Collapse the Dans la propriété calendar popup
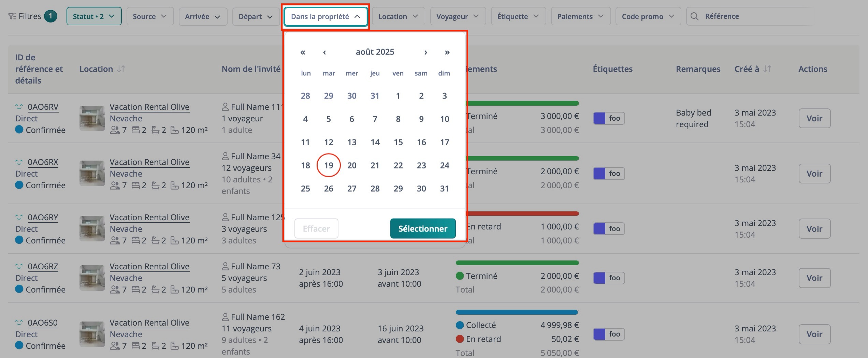 (x=325, y=16)
